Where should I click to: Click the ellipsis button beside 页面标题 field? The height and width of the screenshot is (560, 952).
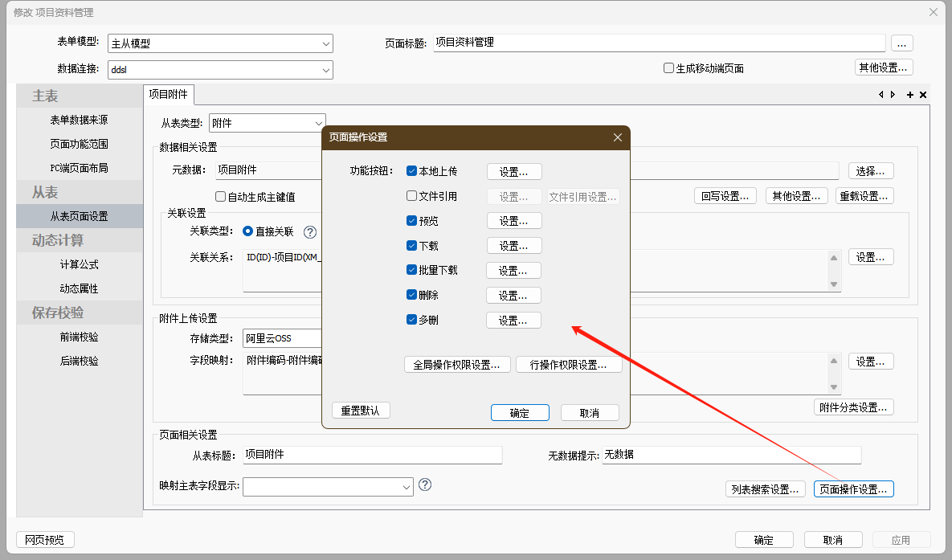click(x=902, y=43)
